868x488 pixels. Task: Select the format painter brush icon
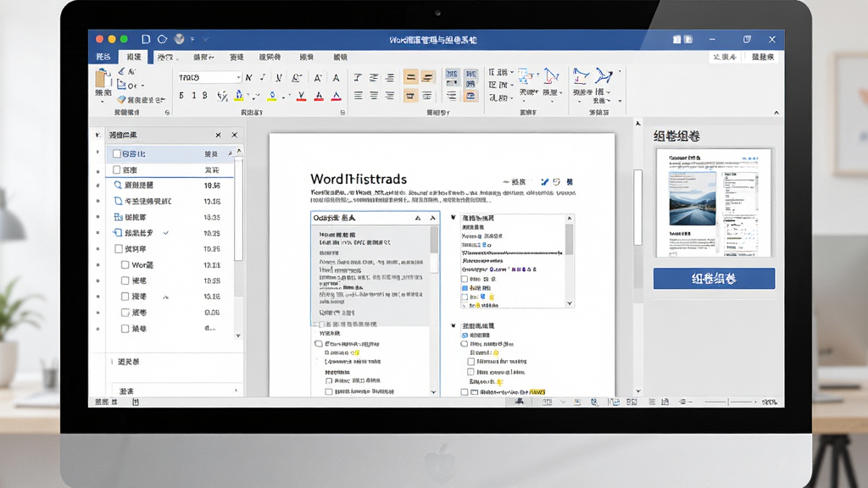(x=121, y=100)
